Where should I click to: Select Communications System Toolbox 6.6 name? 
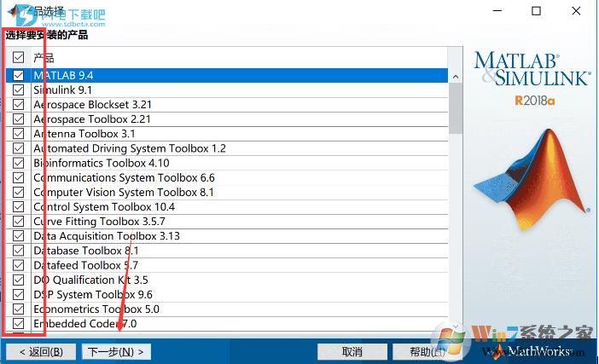(125, 178)
